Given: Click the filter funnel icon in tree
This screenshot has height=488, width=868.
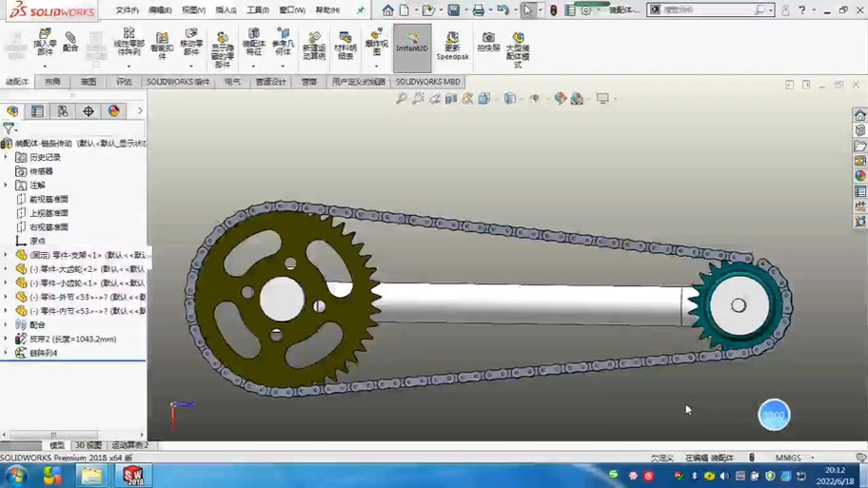Looking at the screenshot, I should [9, 128].
